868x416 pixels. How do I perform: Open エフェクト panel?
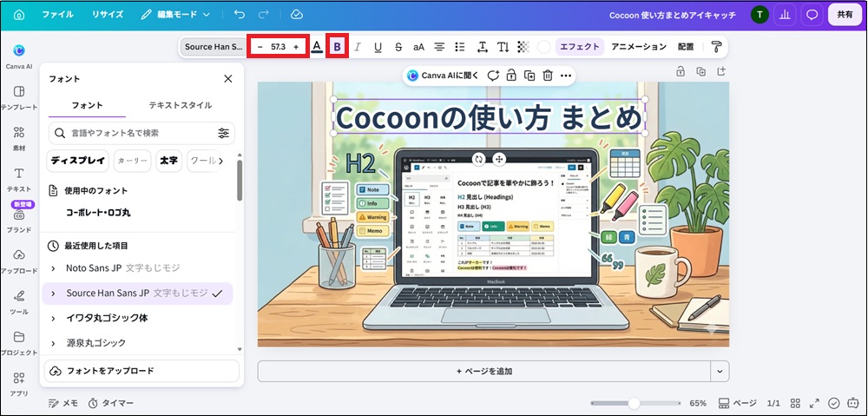(x=580, y=47)
